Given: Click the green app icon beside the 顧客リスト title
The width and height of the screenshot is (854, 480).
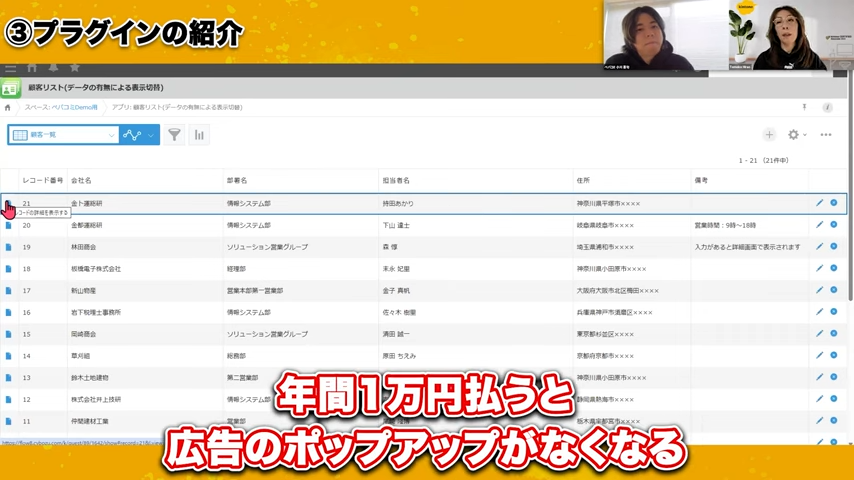Looking at the screenshot, I should pos(10,88).
